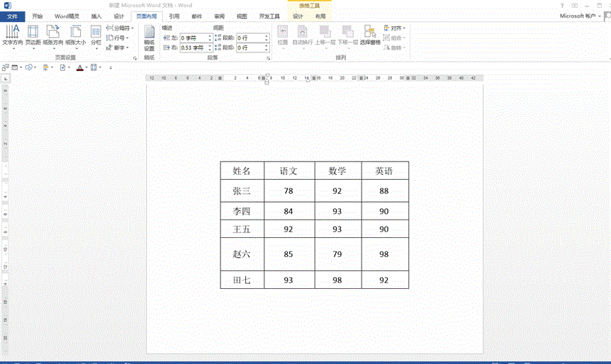This screenshot has width=611, height=364.
Task: Open the Microsoft 帐户 account dropdown
Action: click(x=579, y=16)
